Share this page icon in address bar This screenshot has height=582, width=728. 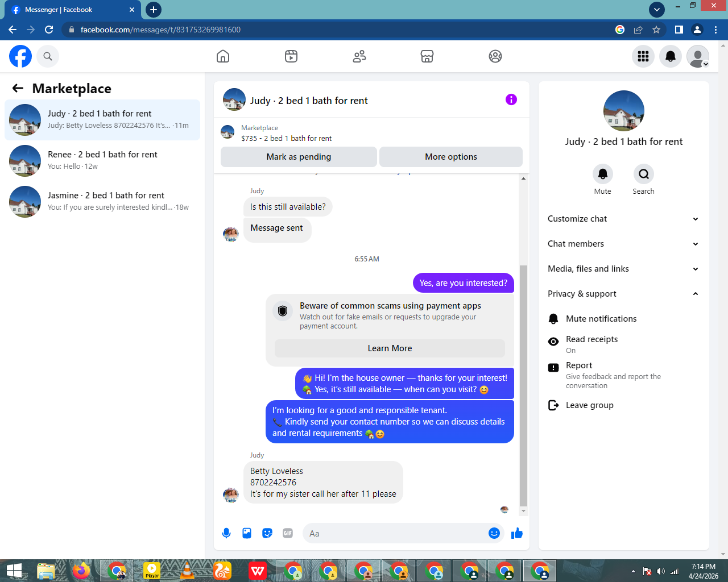point(638,30)
